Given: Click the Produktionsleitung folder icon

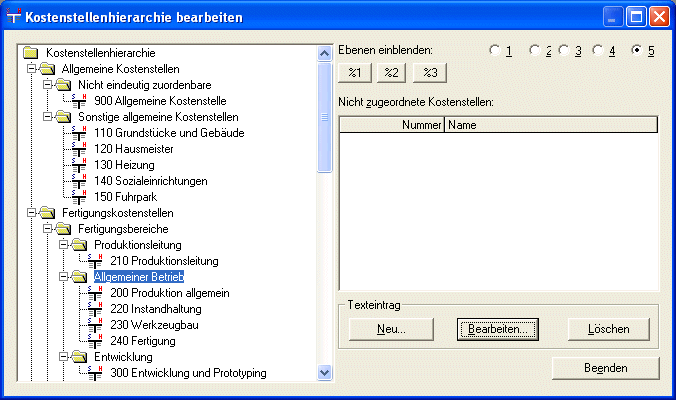Looking at the screenshot, I should click(x=79, y=245).
